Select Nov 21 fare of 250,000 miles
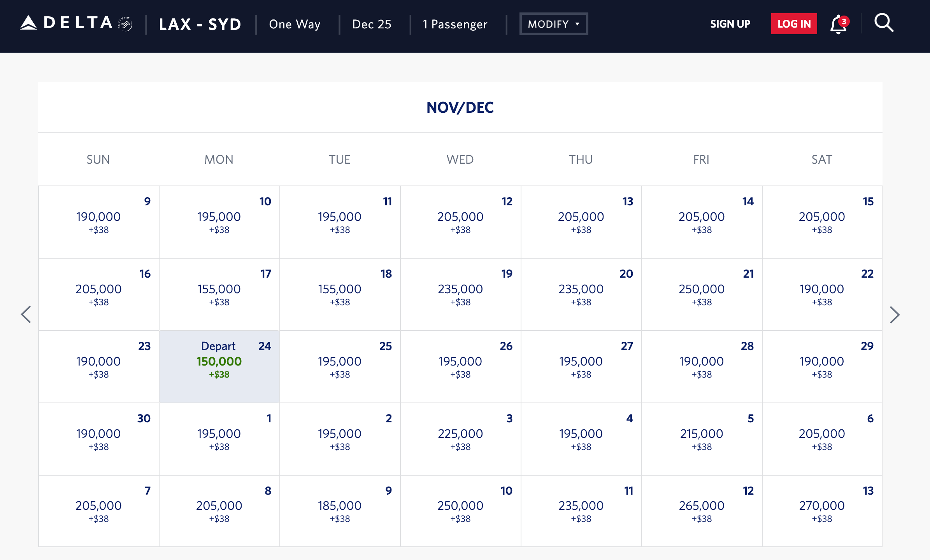The width and height of the screenshot is (930, 560). coord(702,294)
